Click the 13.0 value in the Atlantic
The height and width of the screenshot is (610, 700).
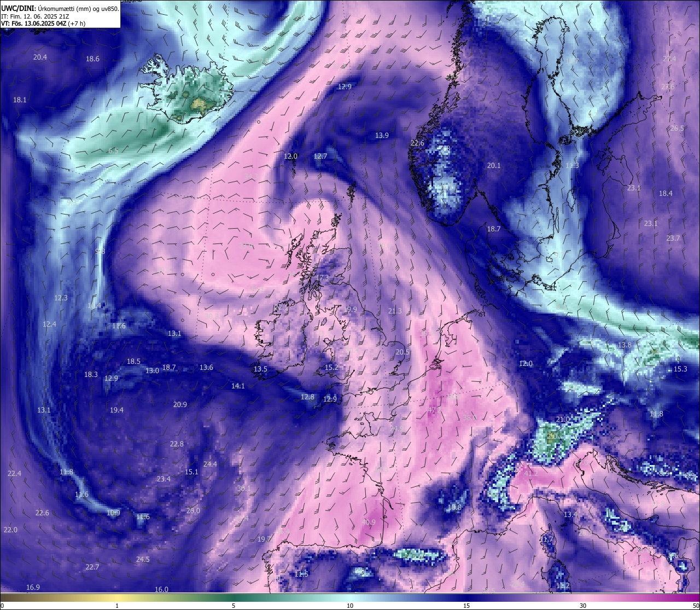[152, 370]
